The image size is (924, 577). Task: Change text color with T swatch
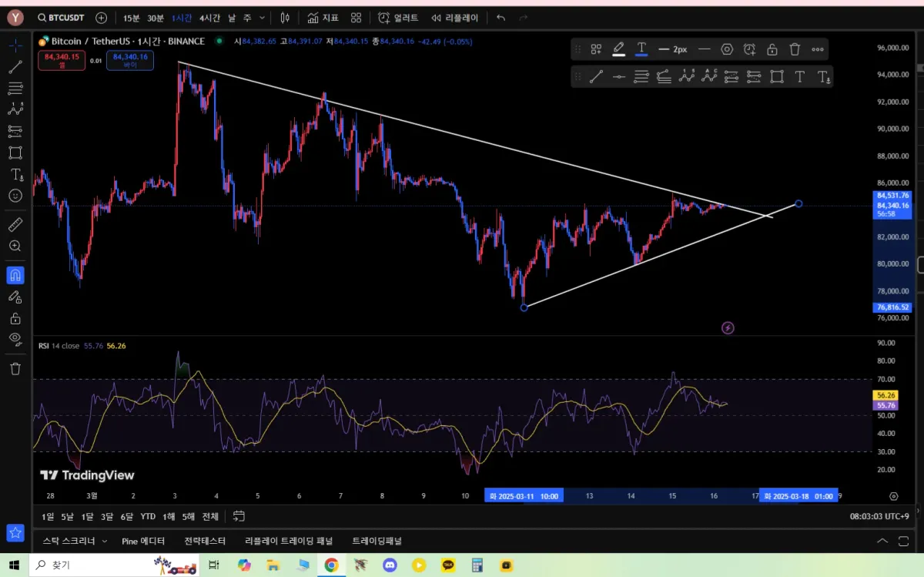[641, 49]
